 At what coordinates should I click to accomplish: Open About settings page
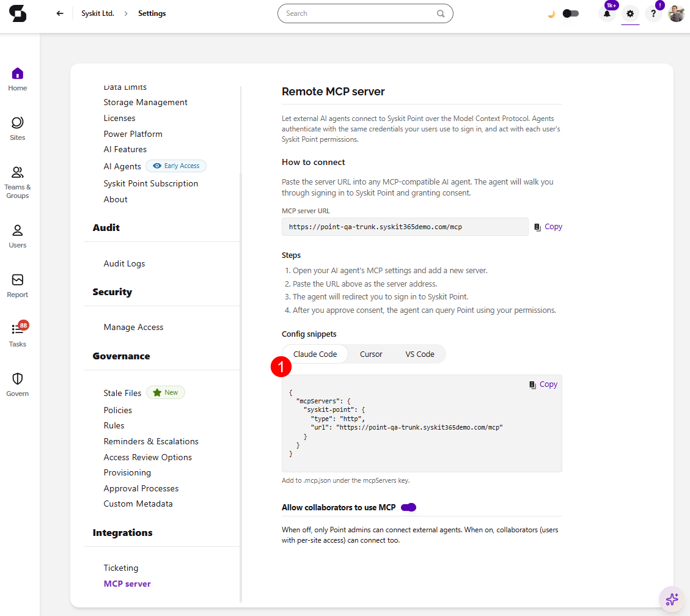click(116, 199)
